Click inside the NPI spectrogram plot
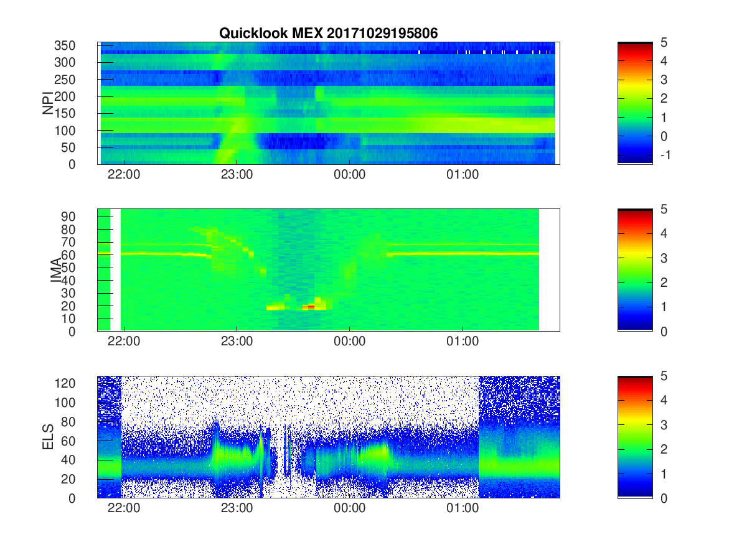This screenshot has height=560, width=747. (x=328, y=103)
